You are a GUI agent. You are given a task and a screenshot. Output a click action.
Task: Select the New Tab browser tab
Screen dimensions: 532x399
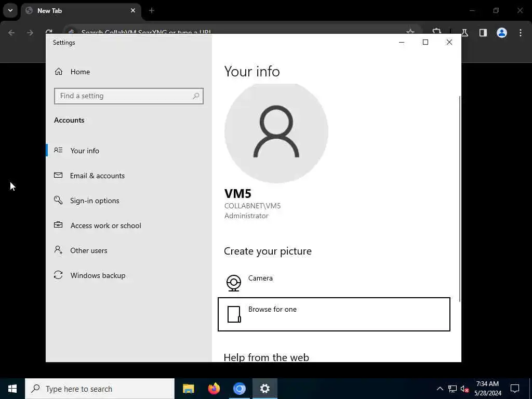[82, 11]
